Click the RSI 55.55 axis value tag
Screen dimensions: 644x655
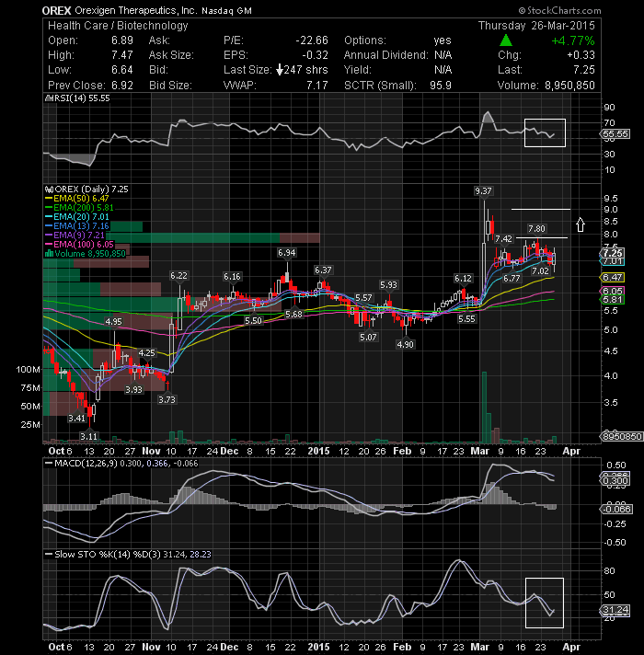(x=615, y=134)
